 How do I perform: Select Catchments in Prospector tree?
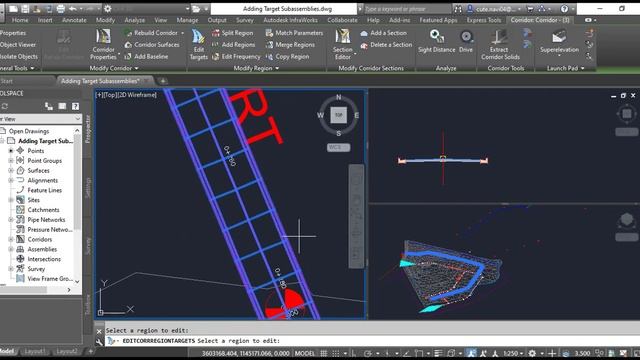pyautogui.click(x=43, y=209)
